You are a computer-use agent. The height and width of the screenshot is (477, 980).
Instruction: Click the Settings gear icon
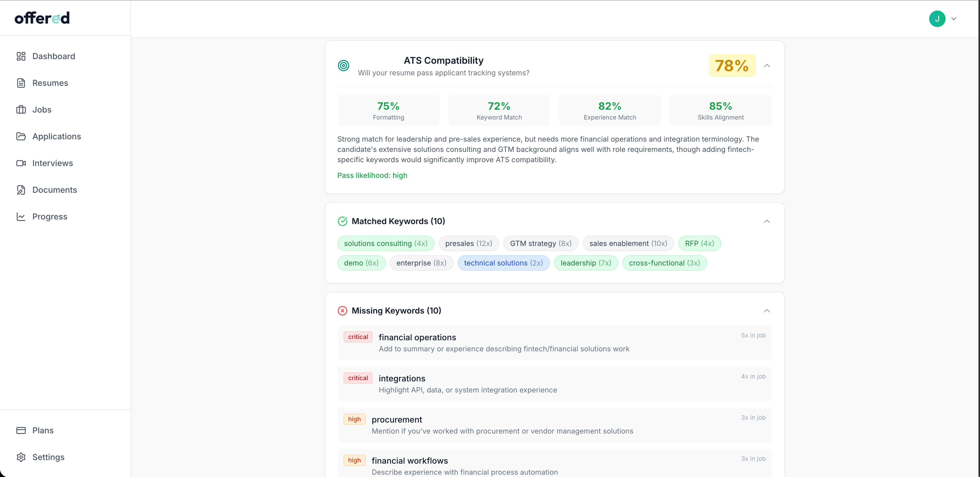[21, 457]
